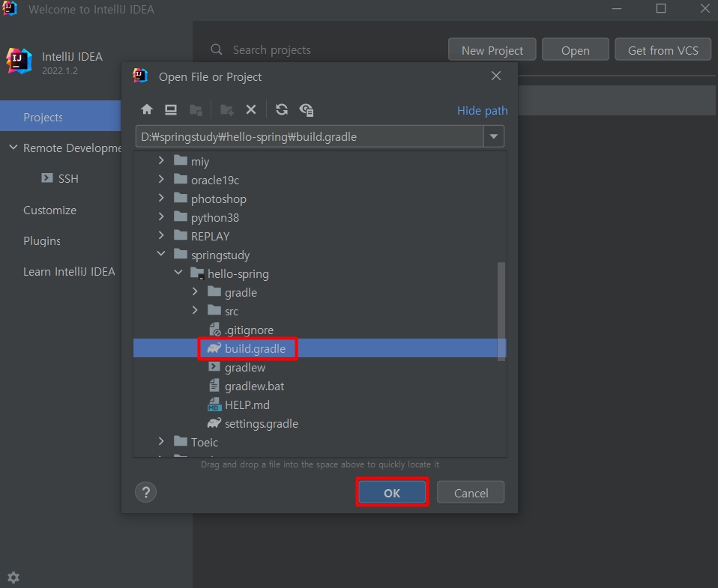Image resolution: width=718 pixels, height=588 pixels.
Task: Expand the miy folder
Action: click(x=161, y=160)
